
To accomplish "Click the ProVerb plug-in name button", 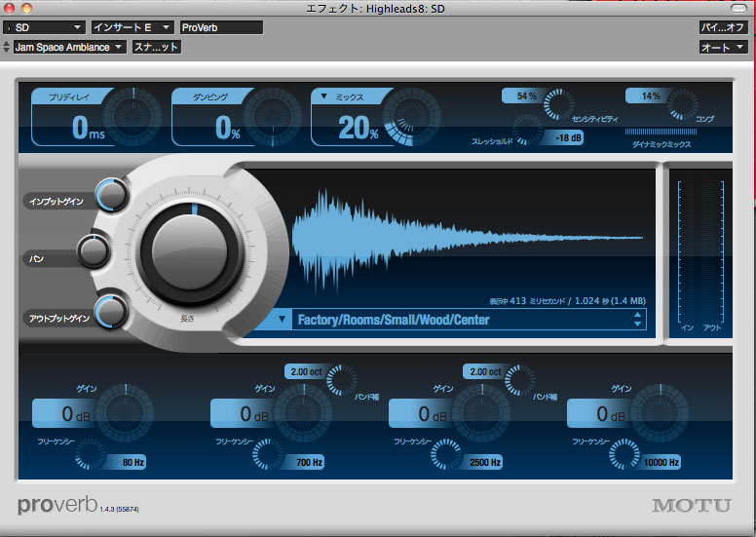I will pos(221,27).
